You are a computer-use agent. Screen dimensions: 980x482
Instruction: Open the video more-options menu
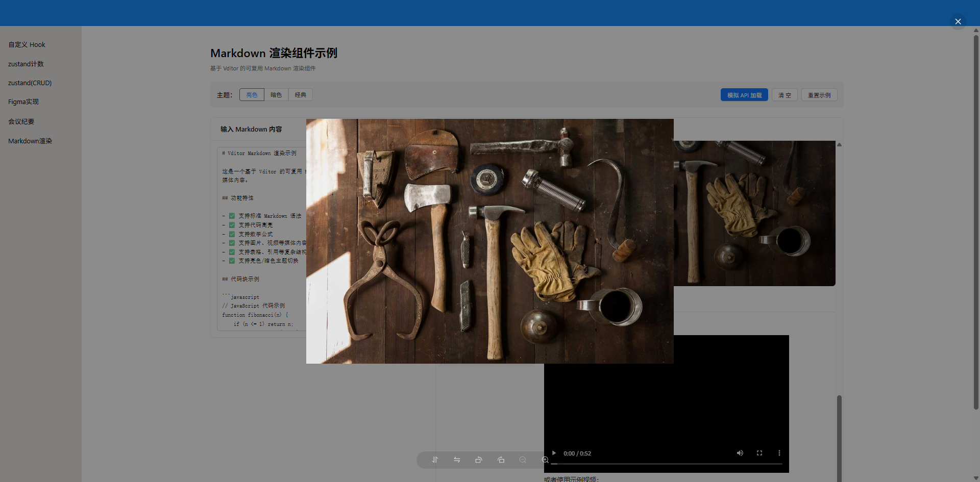pyautogui.click(x=779, y=453)
